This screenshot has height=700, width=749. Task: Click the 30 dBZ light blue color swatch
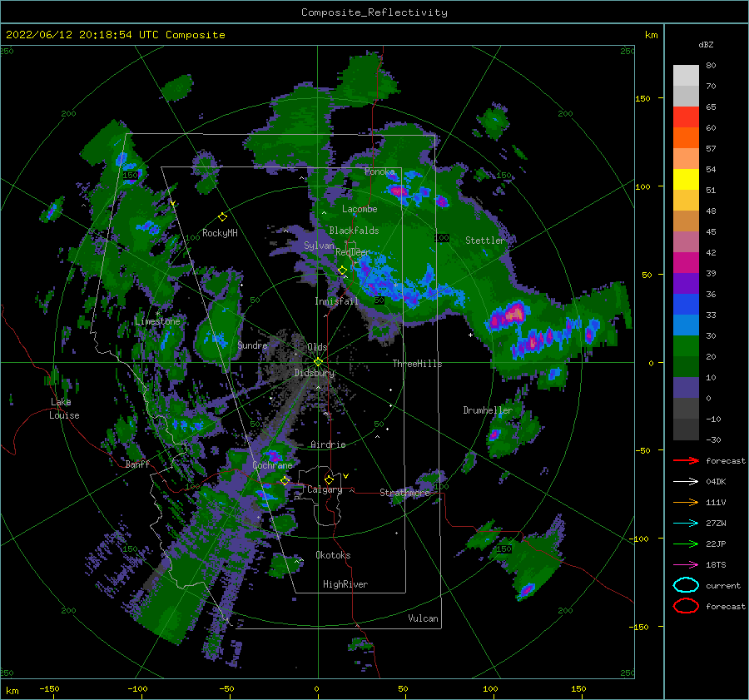click(x=686, y=325)
